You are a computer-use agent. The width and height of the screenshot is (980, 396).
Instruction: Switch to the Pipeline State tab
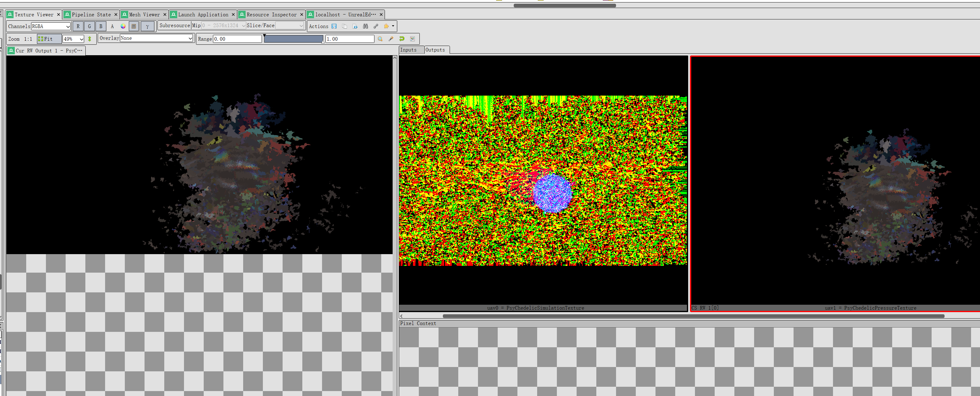coord(91,14)
